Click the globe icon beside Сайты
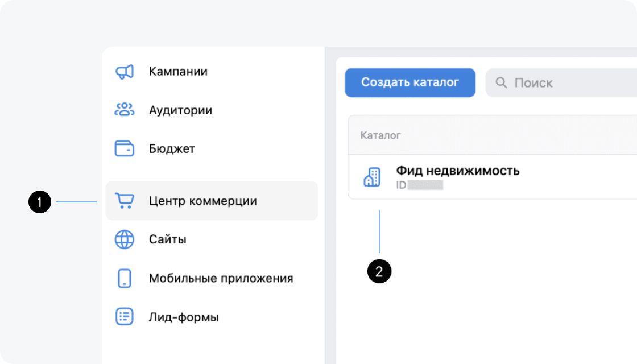 125,239
